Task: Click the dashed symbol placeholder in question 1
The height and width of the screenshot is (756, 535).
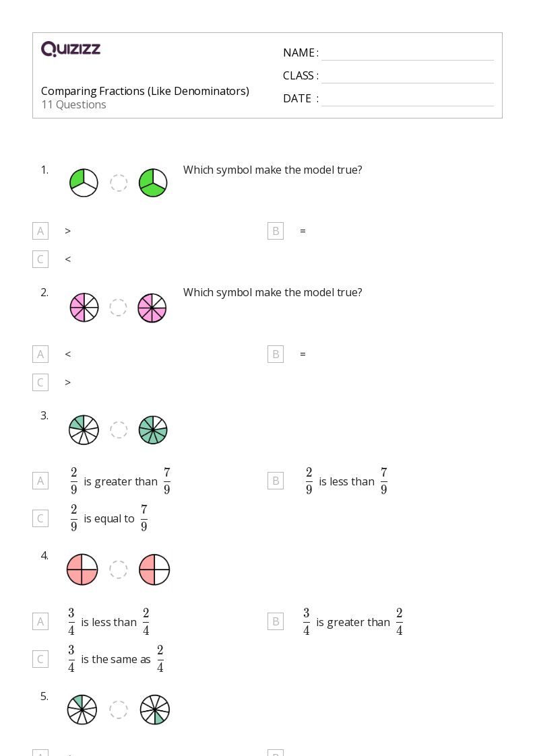Action: point(119,182)
